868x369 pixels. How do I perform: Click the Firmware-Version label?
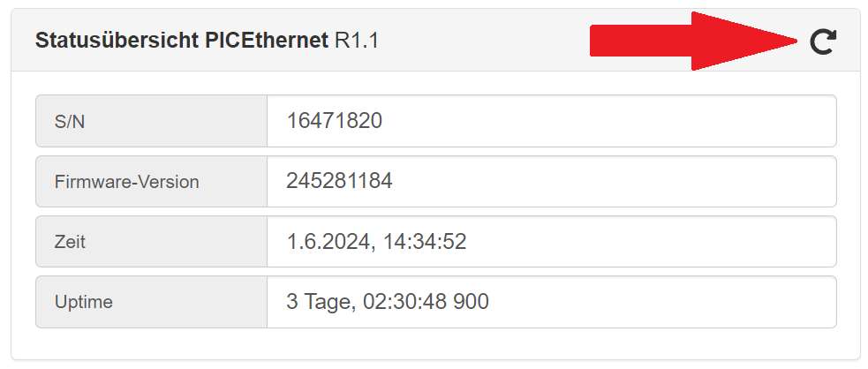tap(127, 182)
